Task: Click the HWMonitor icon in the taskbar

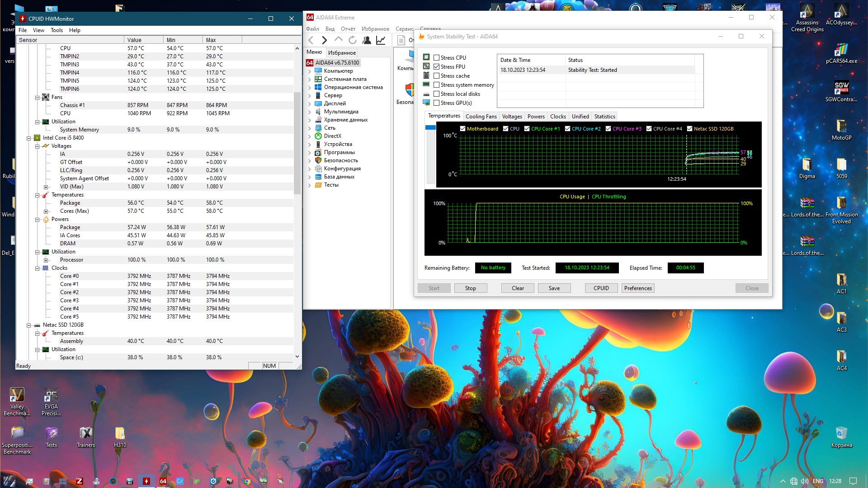Action: coord(146,481)
